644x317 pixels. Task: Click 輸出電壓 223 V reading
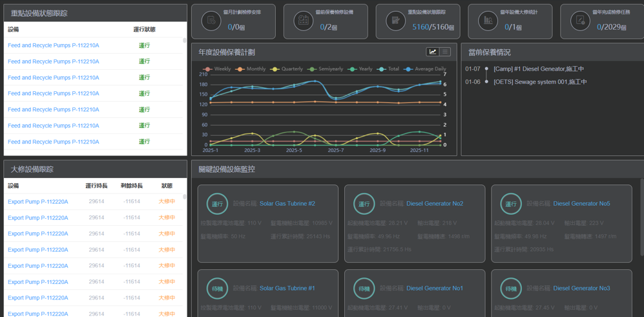coord(585,223)
